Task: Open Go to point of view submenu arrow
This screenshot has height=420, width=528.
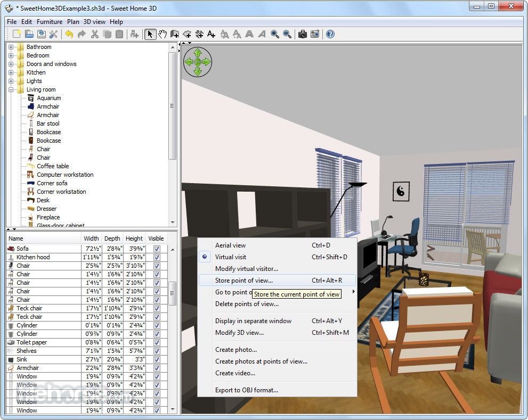Action: 353,291
